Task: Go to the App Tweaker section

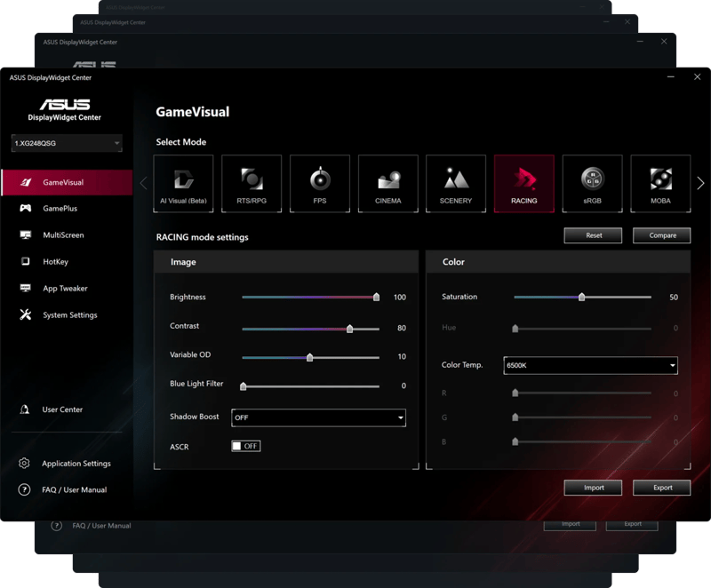Action: click(65, 289)
